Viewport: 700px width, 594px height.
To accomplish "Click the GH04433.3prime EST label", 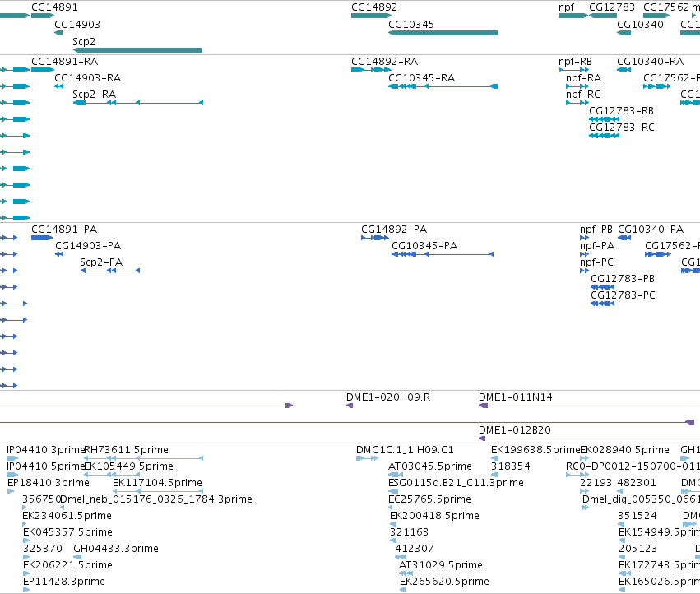I will coord(116,549).
